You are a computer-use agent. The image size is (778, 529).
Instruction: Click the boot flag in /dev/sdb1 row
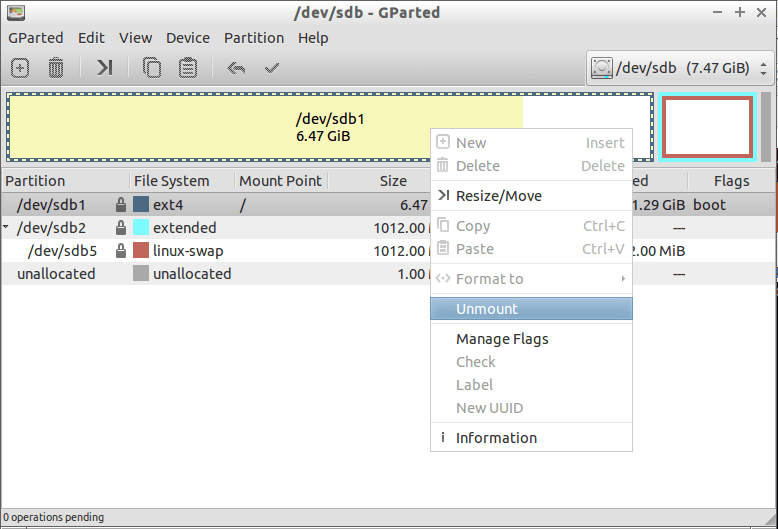pyautogui.click(x=710, y=204)
